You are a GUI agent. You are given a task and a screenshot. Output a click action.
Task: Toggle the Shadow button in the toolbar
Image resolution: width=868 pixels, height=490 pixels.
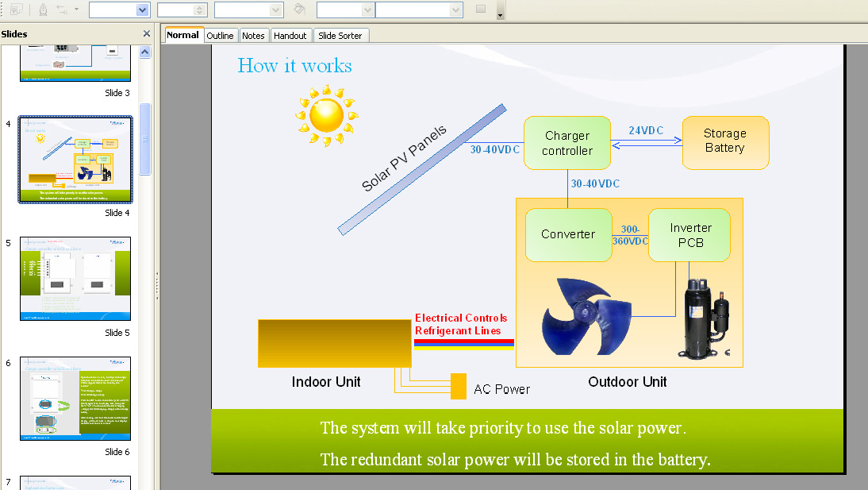tap(480, 10)
